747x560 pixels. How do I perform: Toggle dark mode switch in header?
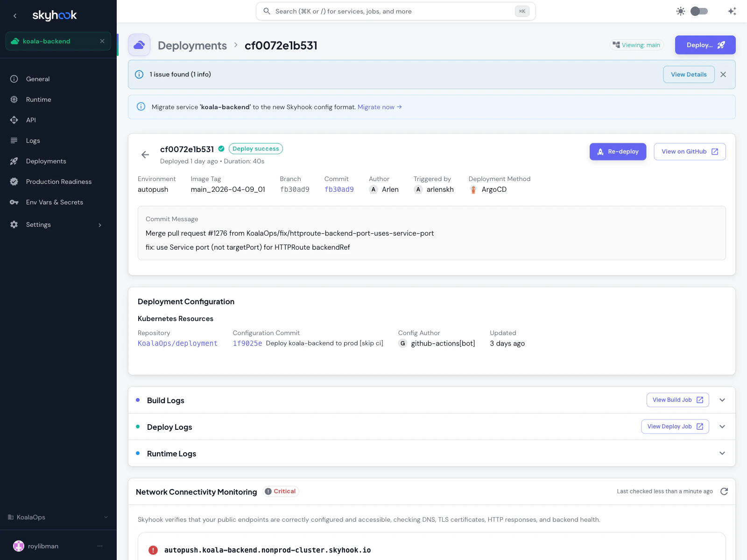(699, 11)
